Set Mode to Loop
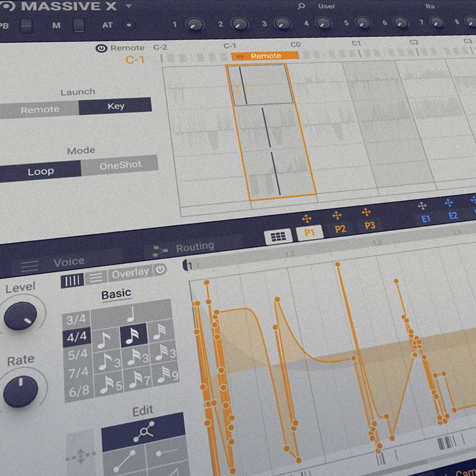 pyautogui.click(x=40, y=171)
